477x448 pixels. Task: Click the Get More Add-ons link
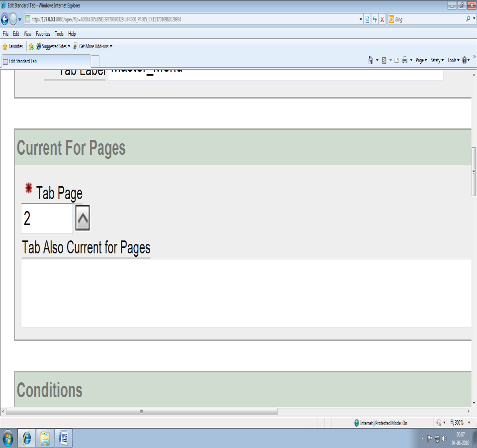point(93,46)
